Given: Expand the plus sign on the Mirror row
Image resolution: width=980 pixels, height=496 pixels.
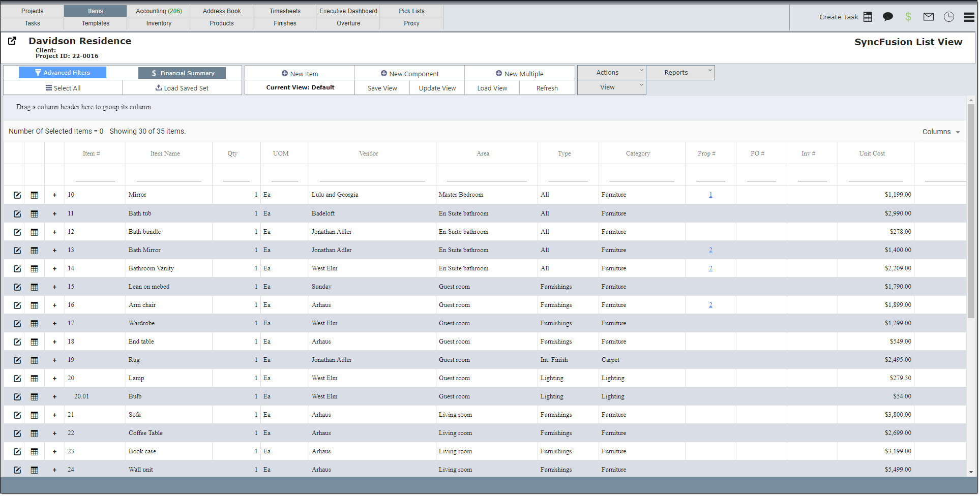Looking at the screenshot, I should tap(54, 195).
